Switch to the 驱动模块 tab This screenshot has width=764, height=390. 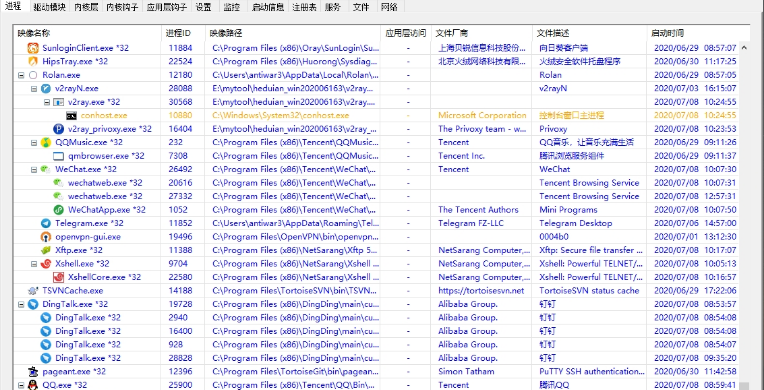click(x=49, y=7)
